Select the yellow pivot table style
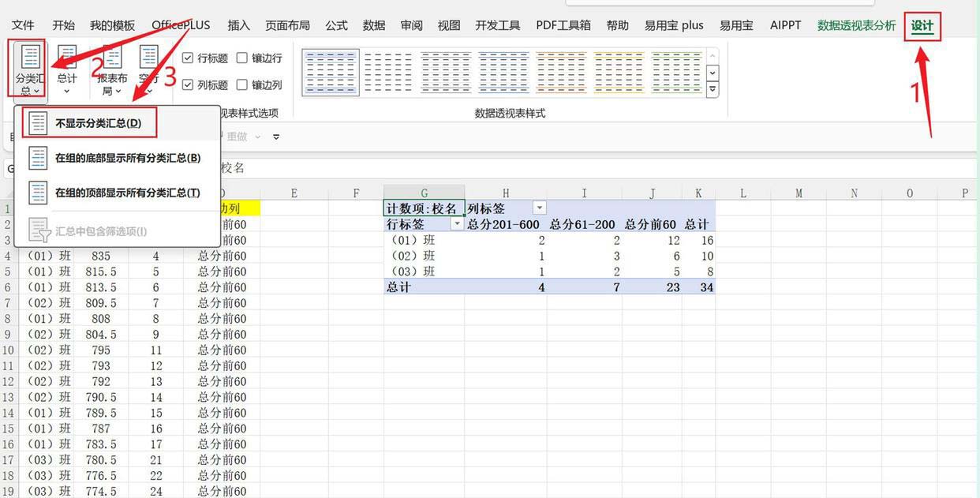 (x=619, y=72)
